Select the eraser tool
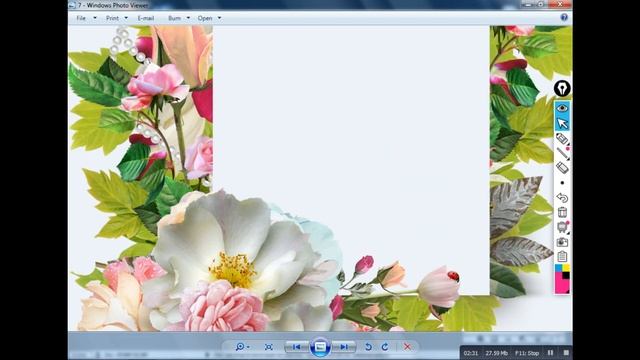640x360 pixels. 562,168
